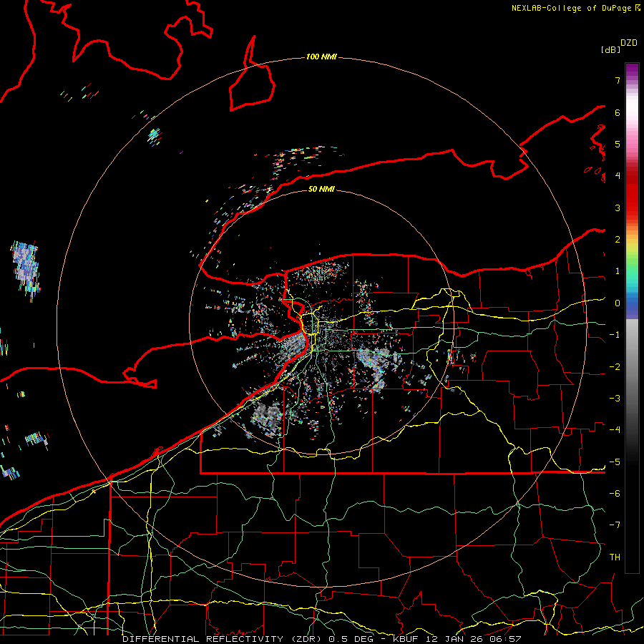Click the DZD legend title
Screen dimensions: 644x644
click(x=629, y=43)
